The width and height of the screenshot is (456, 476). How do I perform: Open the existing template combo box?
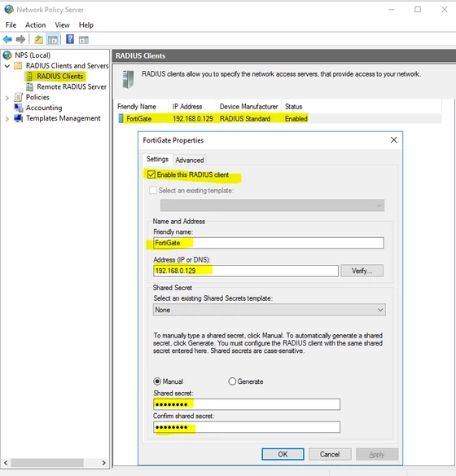click(x=272, y=205)
